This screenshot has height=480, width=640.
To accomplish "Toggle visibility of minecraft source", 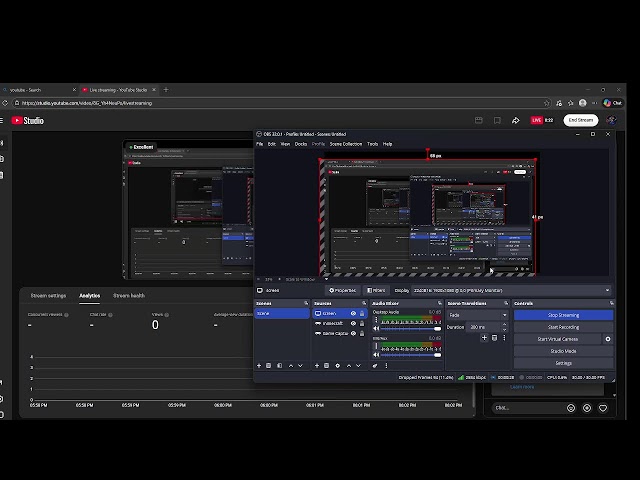I will pyautogui.click(x=353, y=324).
